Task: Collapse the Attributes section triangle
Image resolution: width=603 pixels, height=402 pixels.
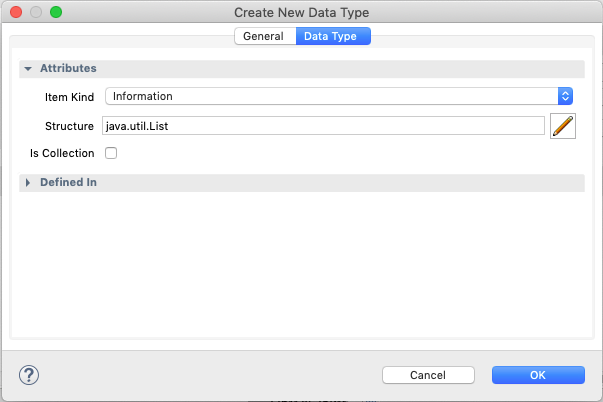Action: (28, 69)
